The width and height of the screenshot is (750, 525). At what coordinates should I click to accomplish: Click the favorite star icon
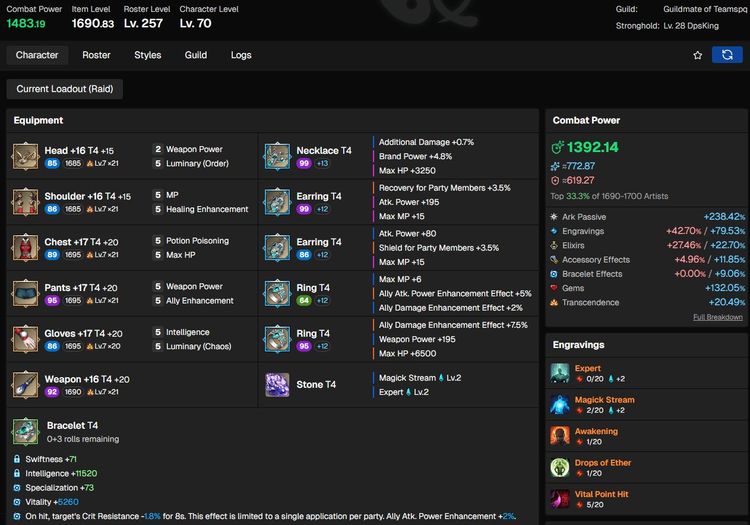click(x=697, y=55)
